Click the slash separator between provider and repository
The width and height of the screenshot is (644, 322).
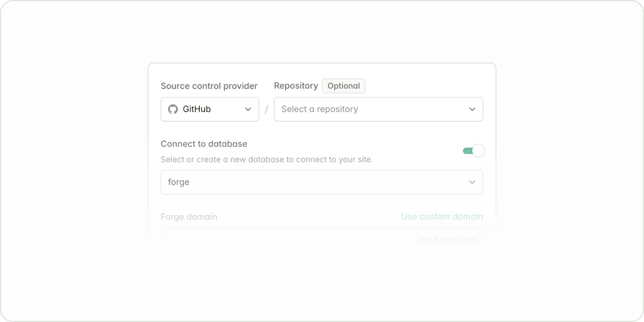click(267, 110)
